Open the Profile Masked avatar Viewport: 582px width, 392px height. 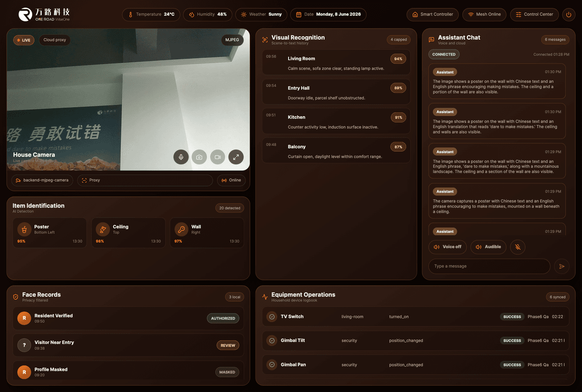[24, 372]
